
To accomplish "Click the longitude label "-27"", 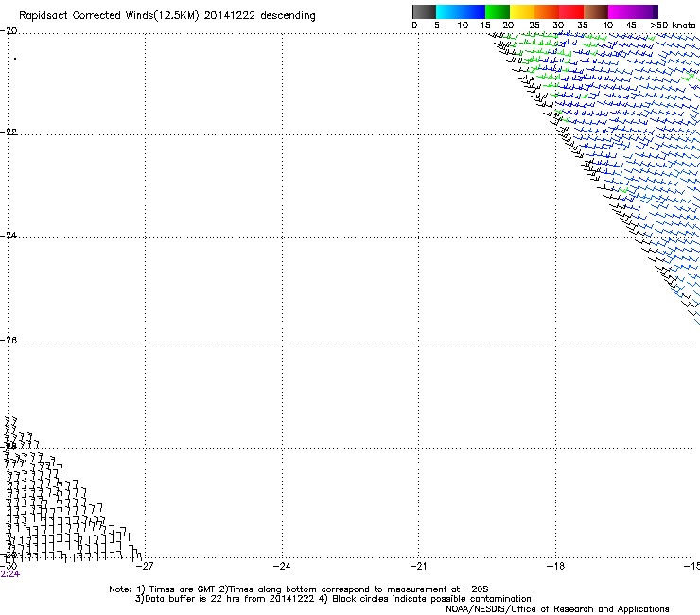I will (x=145, y=567).
